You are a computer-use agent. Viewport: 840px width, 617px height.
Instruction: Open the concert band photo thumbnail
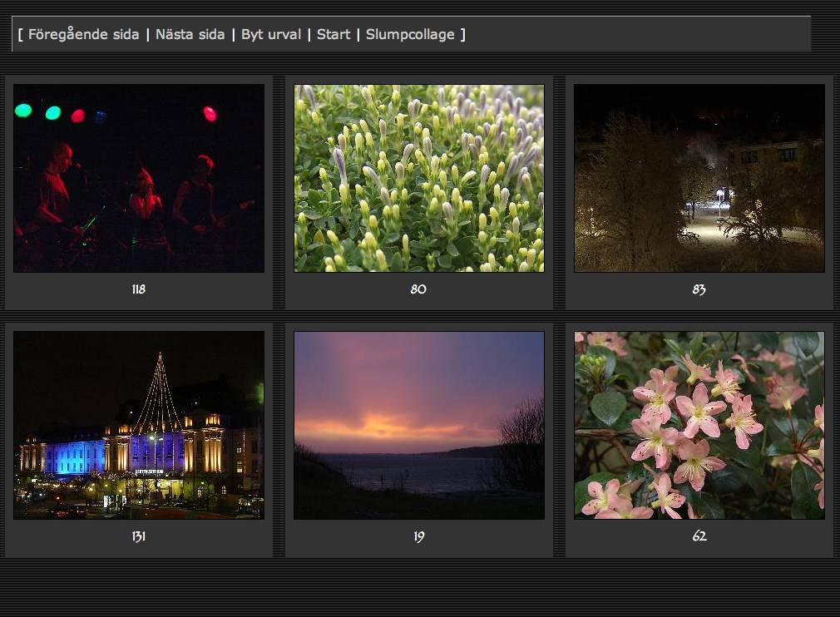pyautogui.click(x=139, y=178)
